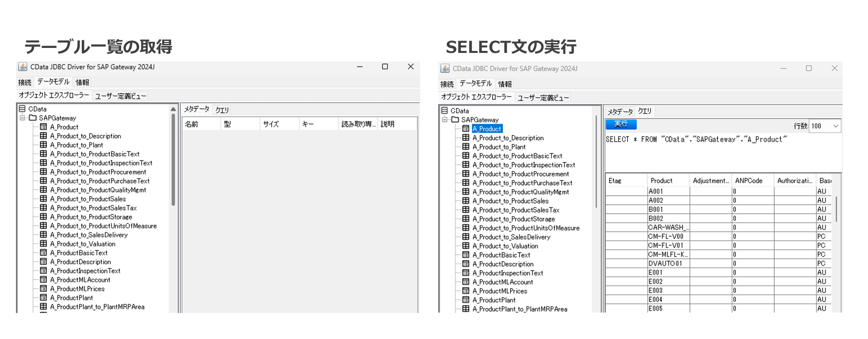Screen dimensions: 868x339
Task: Click the table icon beside A_Product in left window
Action: 43,127
